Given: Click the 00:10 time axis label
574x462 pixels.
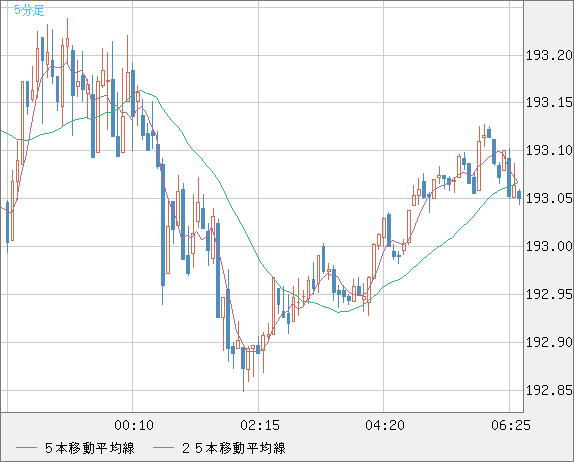Looking at the screenshot, I should point(134,425).
